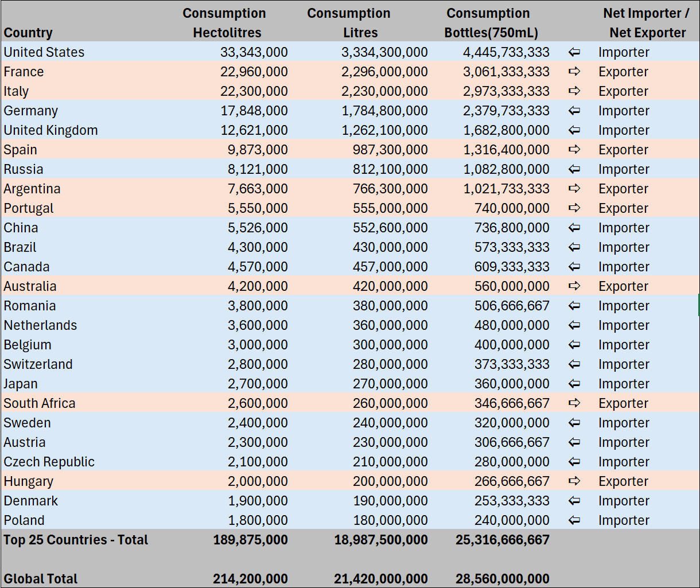Click the exporter arrow beside Hungary
This screenshot has width=700, height=588.
[x=574, y=481]
